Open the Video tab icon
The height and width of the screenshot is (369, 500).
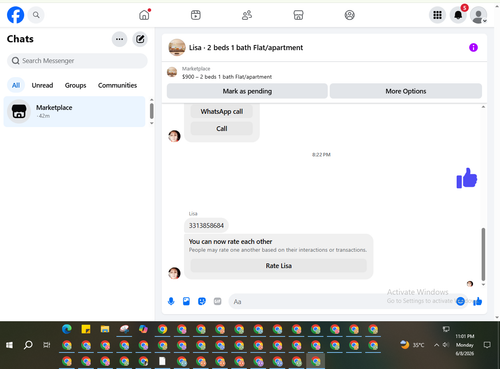pos(196,15)
